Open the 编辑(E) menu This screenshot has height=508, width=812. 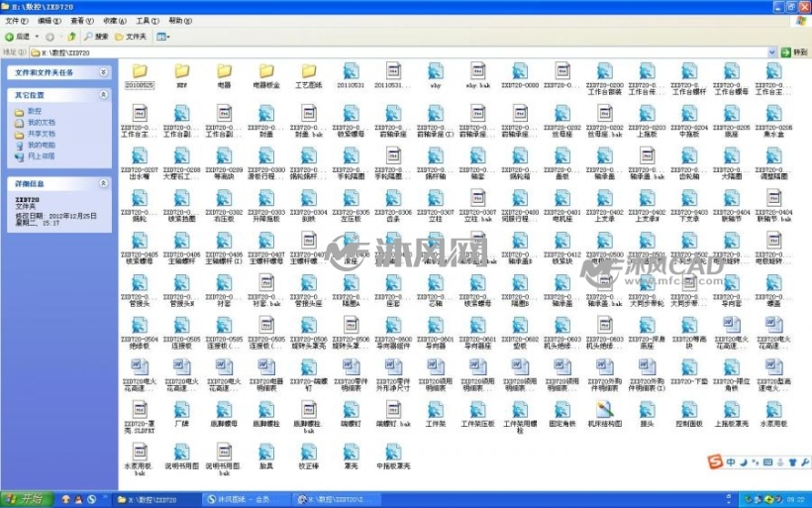point(50,21)
